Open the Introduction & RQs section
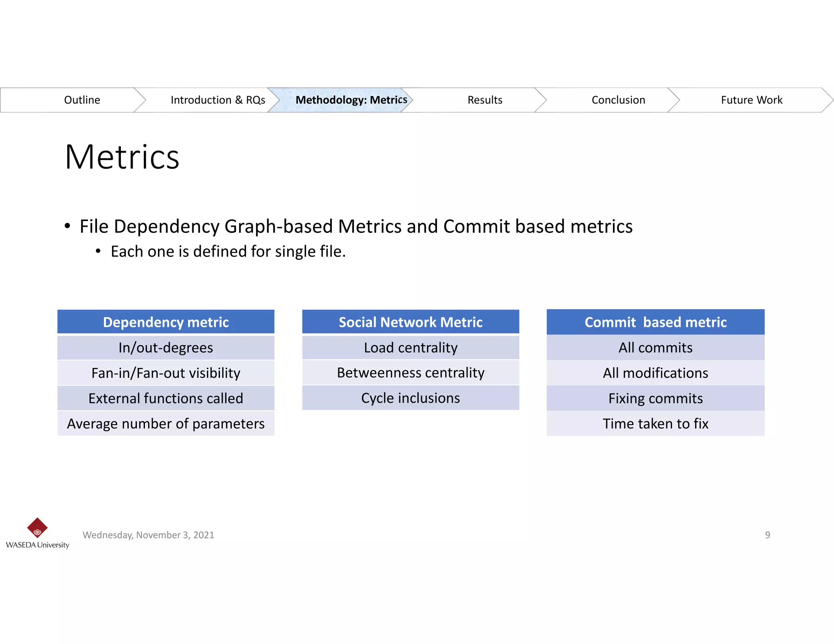The height and width of the screenshot is (644, 834). click(x=217, y=100)
